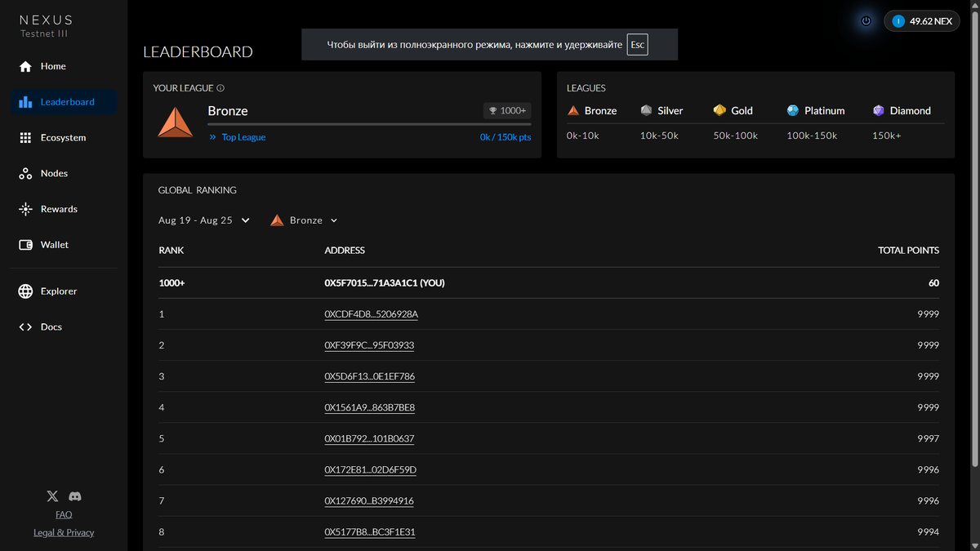Screen dimensions: 980x551
Task: Click the 0k / 150k pts text
Action: point(506,137)
